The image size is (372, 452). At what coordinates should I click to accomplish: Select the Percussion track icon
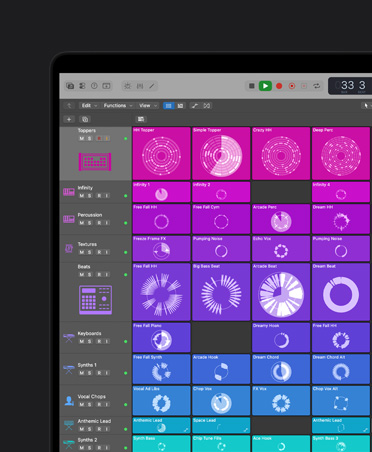pyautogui.click(x=69, y=219)
